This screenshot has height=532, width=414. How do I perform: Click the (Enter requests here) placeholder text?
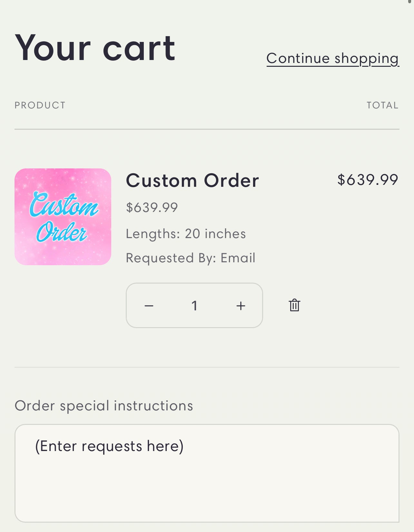[x=109, y=447]
